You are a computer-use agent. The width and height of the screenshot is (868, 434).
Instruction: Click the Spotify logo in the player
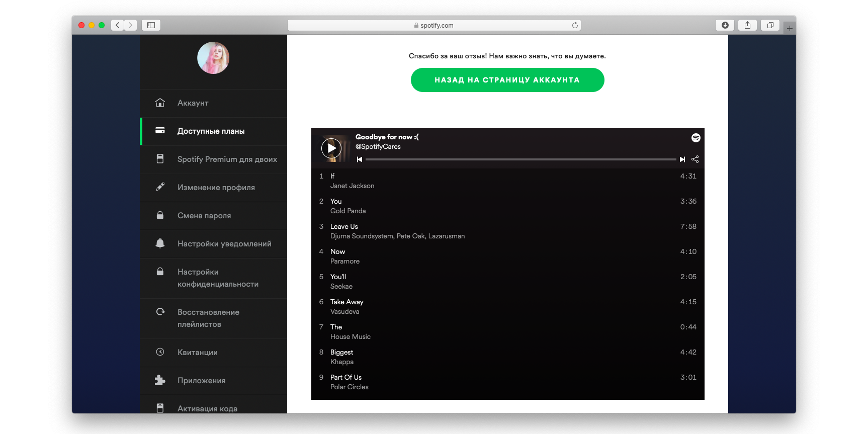click(696, 137)
